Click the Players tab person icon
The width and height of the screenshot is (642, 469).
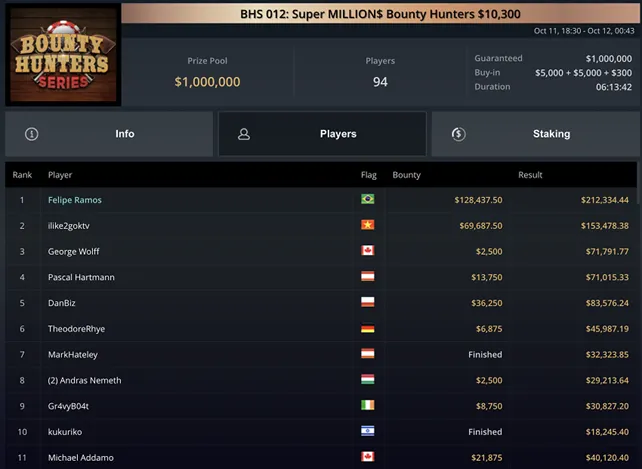(x=244, y=134)
